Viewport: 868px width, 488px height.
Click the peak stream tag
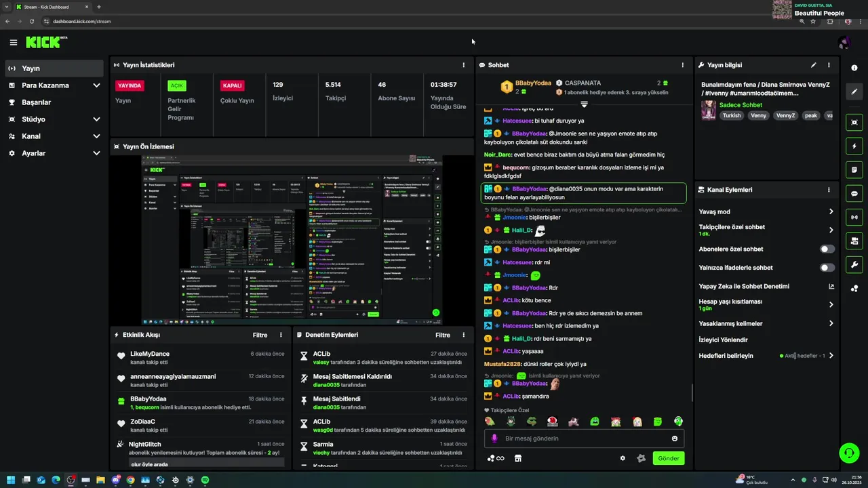click(811, 115)
